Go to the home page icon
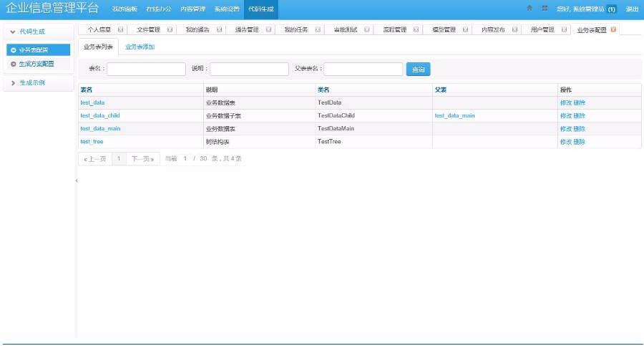644x346 pixels. (530, 8)
